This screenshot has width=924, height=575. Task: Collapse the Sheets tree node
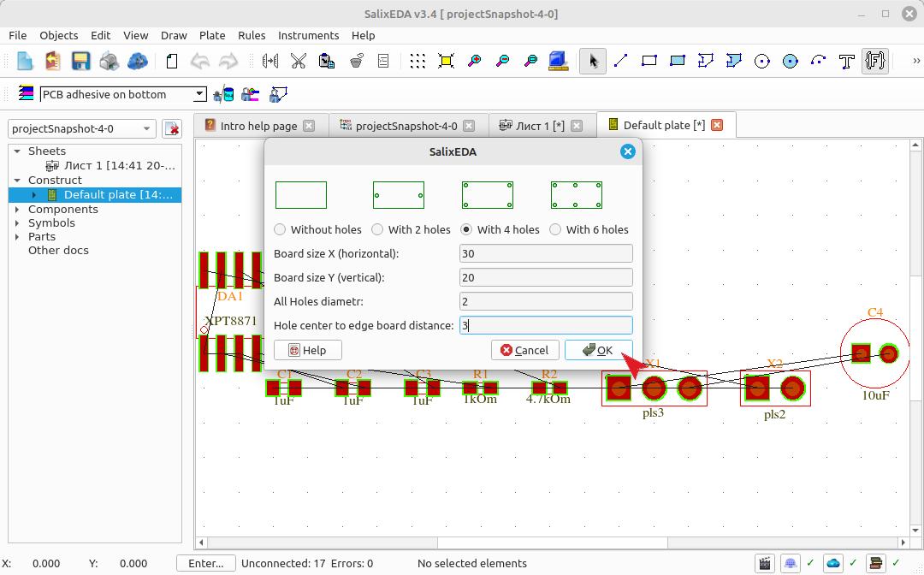17,151
